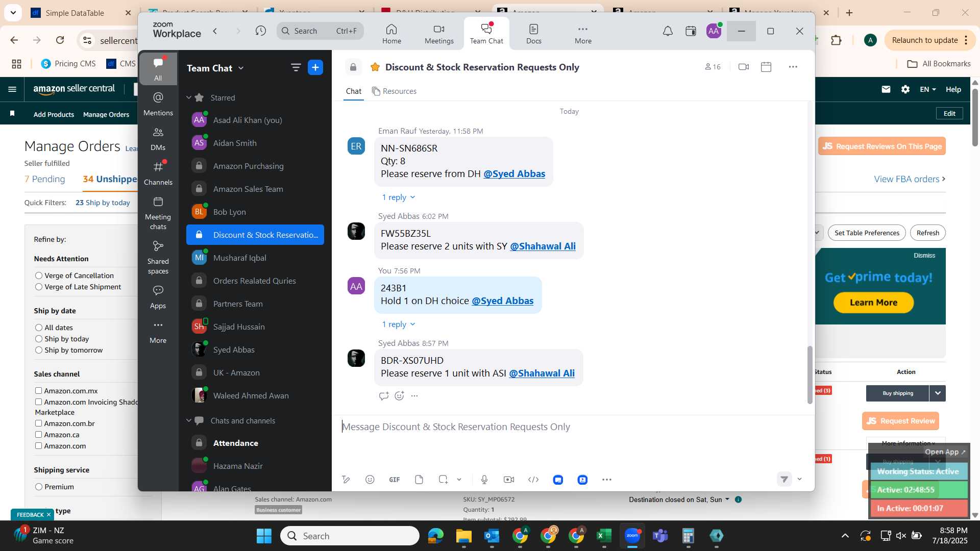Open Zoom Home tab

391,34
